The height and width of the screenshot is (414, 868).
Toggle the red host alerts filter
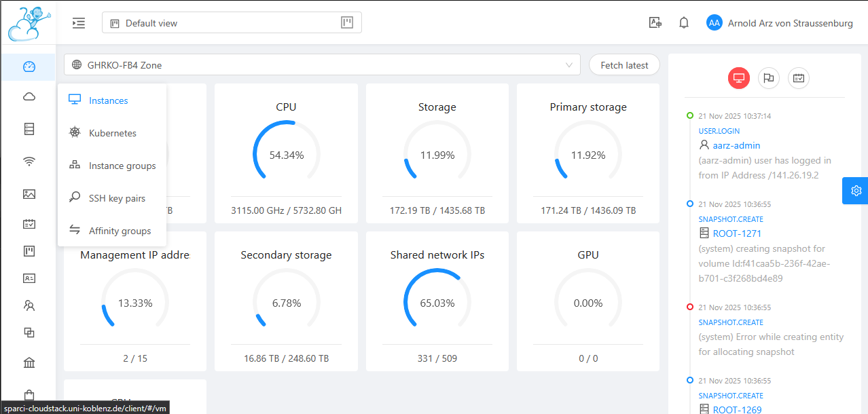click(738, 77)
